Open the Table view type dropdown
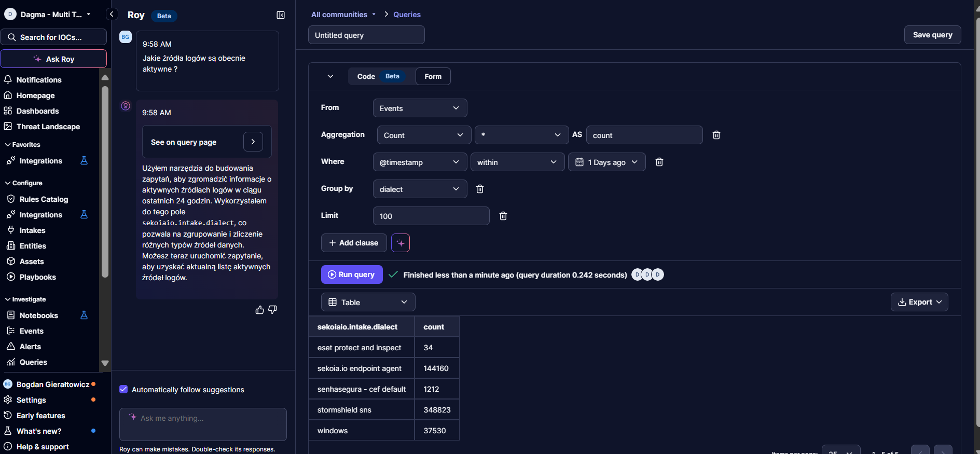 coord(368,302)
